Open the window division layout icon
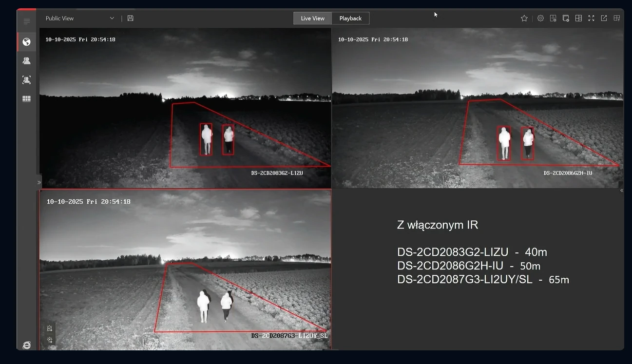632x364 pixels. coord(578,18)
